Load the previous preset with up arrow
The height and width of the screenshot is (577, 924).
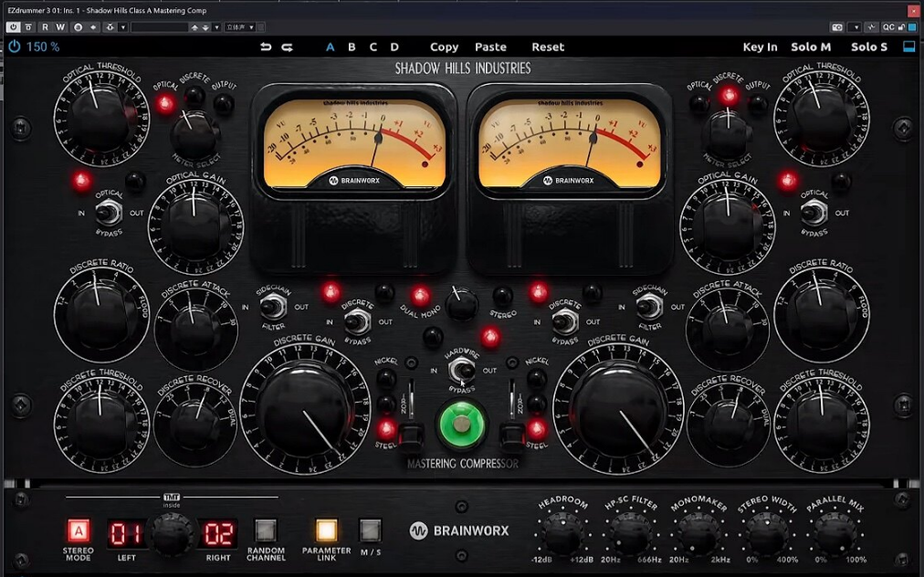click(194, 27)
